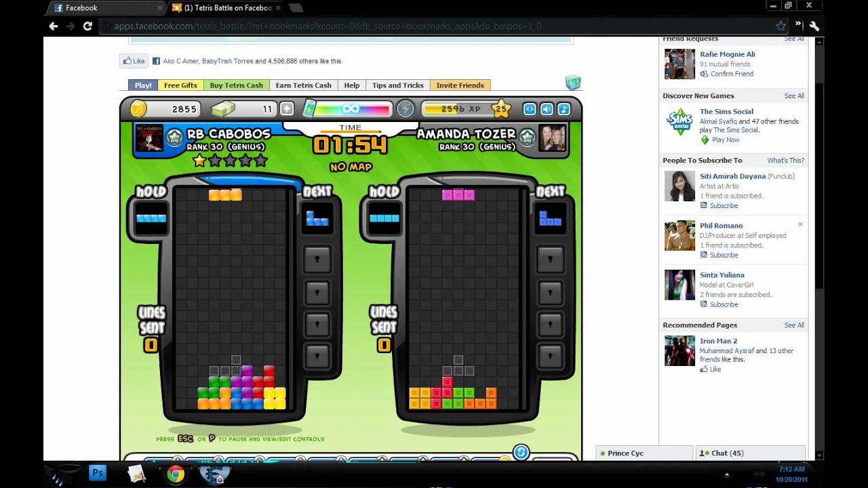Open Google Chrome from the taskbar
868x488 pixels.
[x=176, y=474]
